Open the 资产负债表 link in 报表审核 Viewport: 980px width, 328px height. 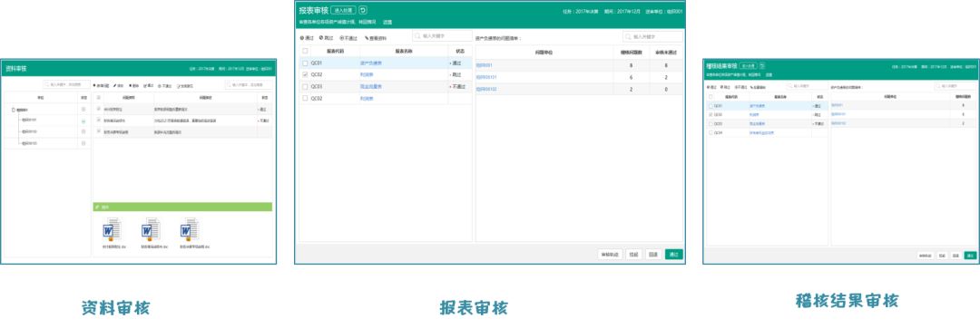point(371,63)
